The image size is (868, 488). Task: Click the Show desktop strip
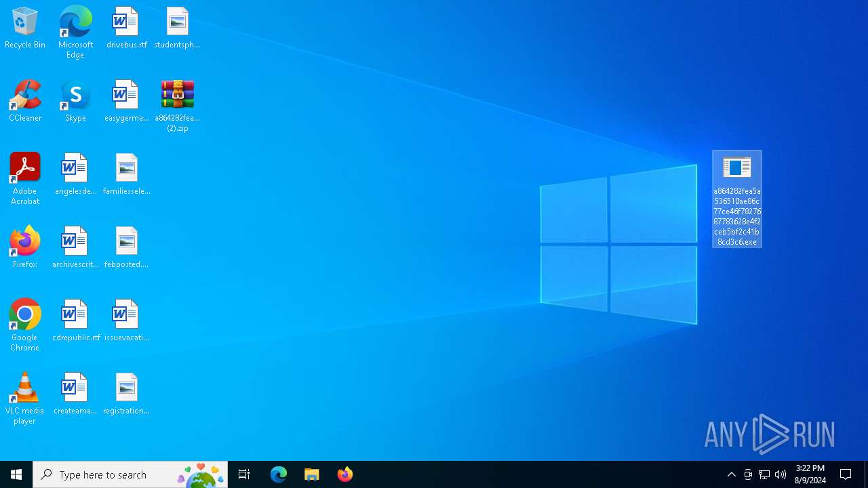(x=866, y=474)
